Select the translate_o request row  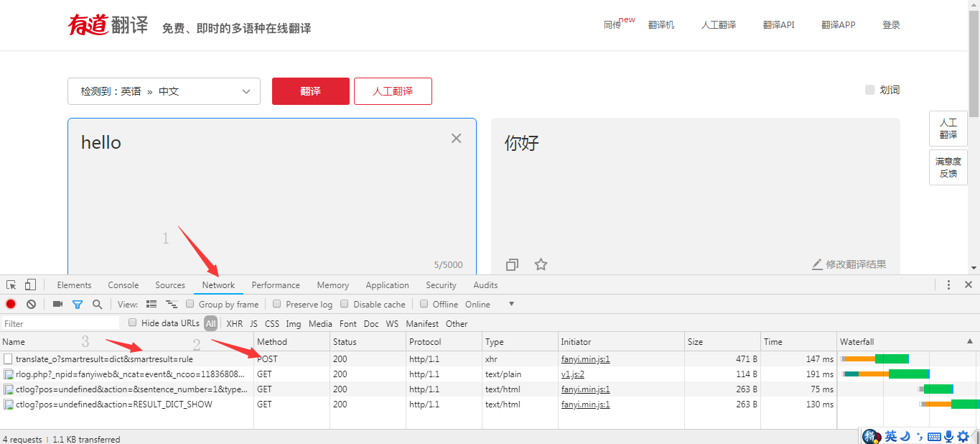tap(104, 359)
